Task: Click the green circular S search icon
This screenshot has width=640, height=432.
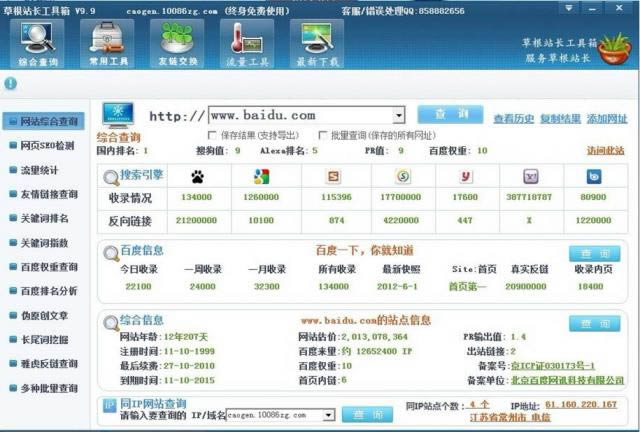Action: pyautogui.click(x=403, y=176)
